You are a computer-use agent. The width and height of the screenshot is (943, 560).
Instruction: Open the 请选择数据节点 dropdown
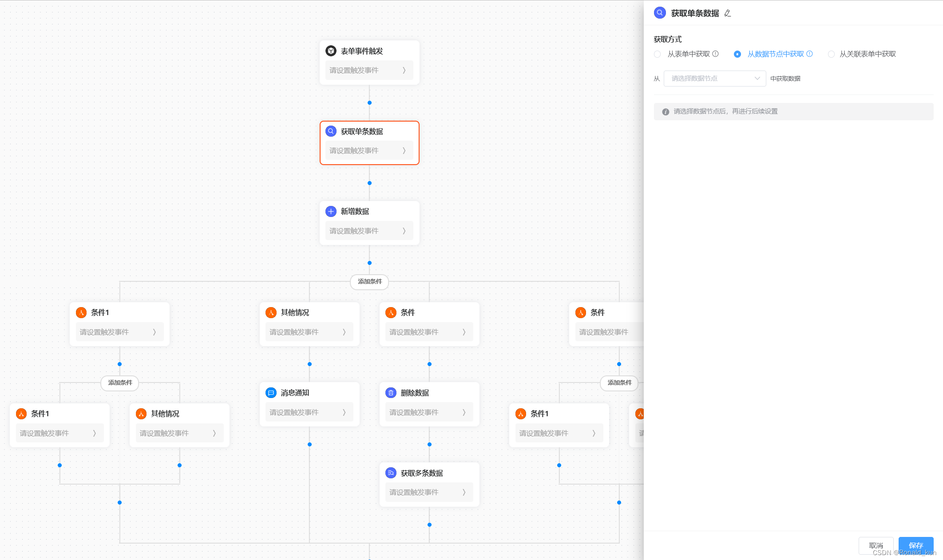pyautogui.click(x=714, y=79)
